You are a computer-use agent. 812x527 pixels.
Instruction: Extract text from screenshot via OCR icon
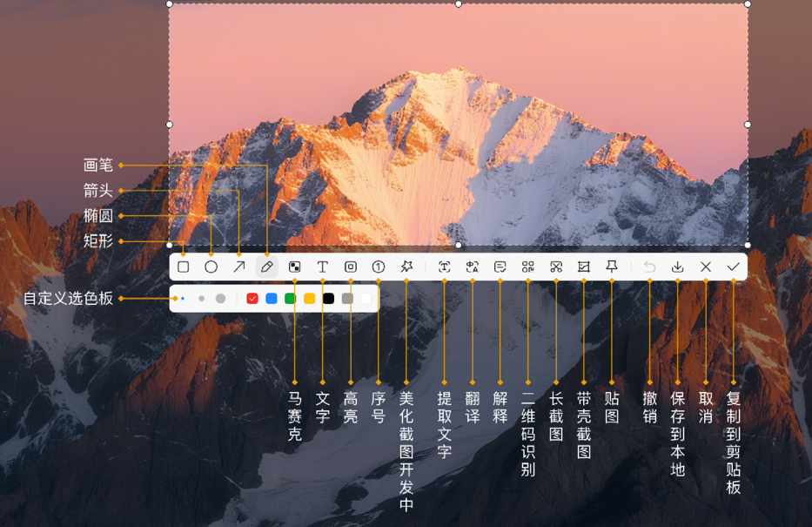445,267
